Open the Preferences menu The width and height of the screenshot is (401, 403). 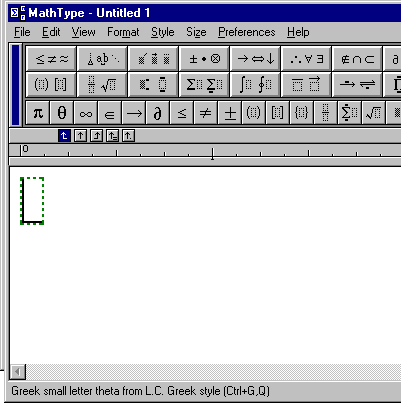(x=247, y=32)
